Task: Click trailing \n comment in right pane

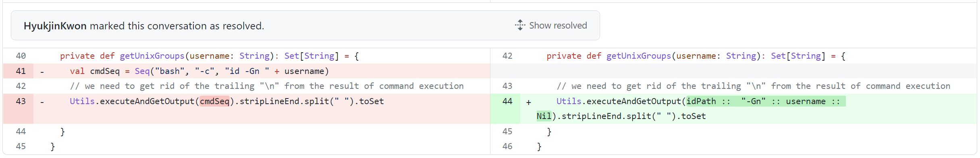Action: pyautogui.click(x=754, y=86)
